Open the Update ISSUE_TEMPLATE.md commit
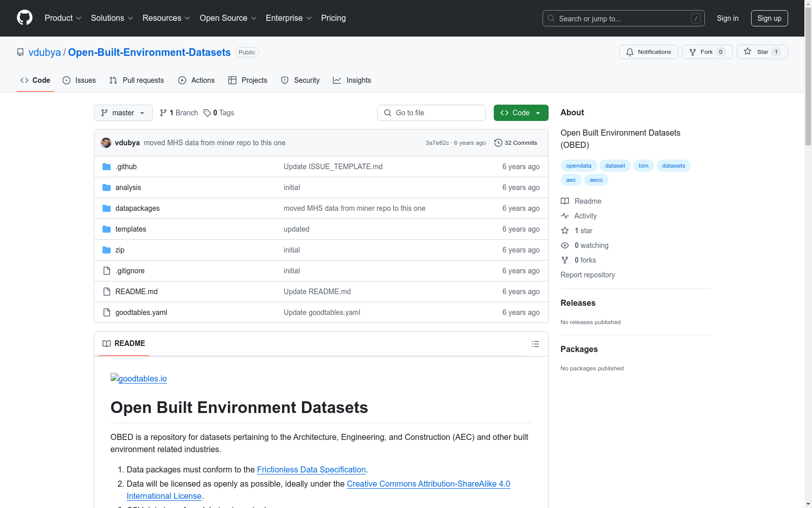 [333, 167]
